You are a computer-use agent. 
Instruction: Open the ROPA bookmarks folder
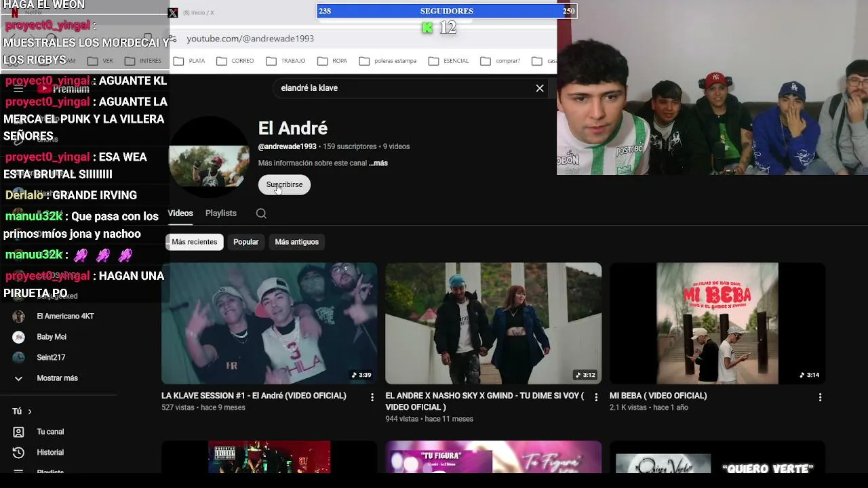click(332, 61)
